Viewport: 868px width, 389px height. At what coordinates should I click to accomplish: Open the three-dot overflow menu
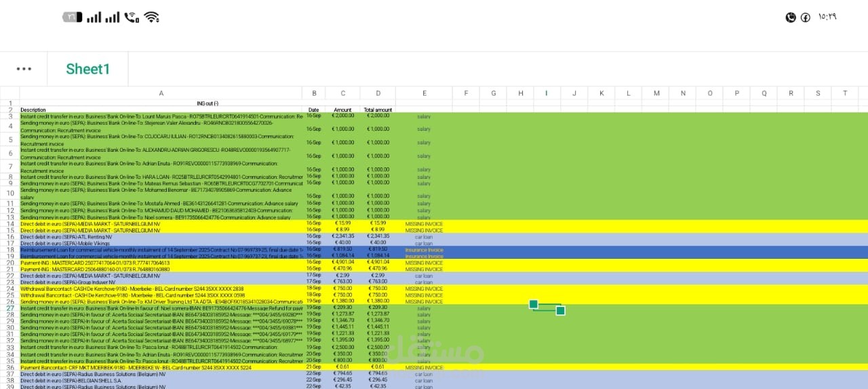(x=24, y=69)
